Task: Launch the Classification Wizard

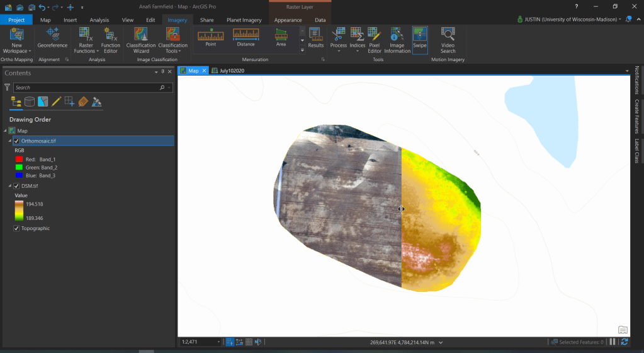Action: (141, 39)
